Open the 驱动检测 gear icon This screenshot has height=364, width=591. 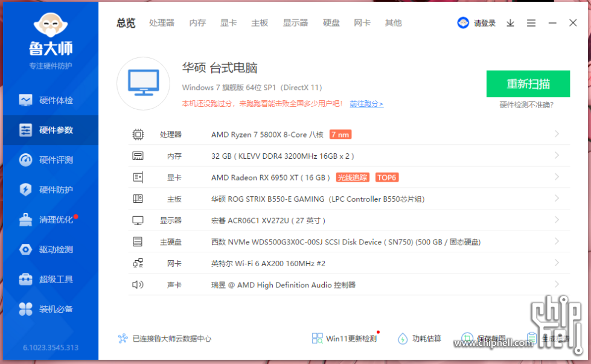25,249
